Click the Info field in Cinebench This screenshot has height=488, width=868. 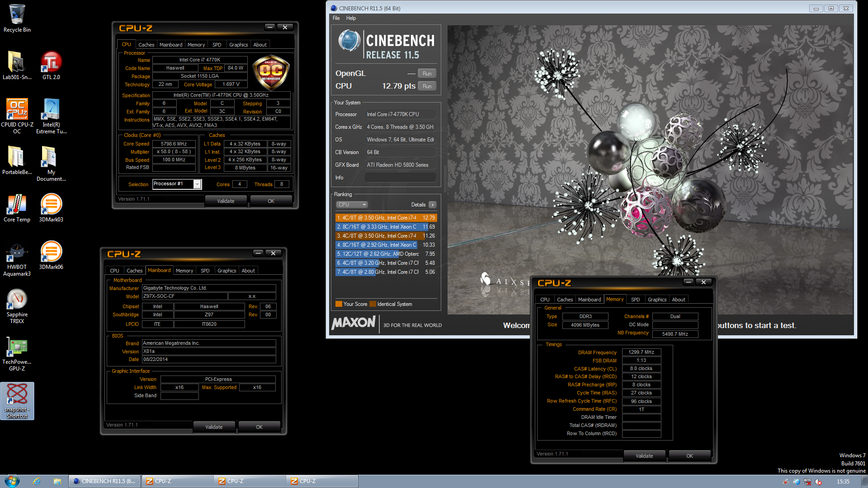coord(400,178)
